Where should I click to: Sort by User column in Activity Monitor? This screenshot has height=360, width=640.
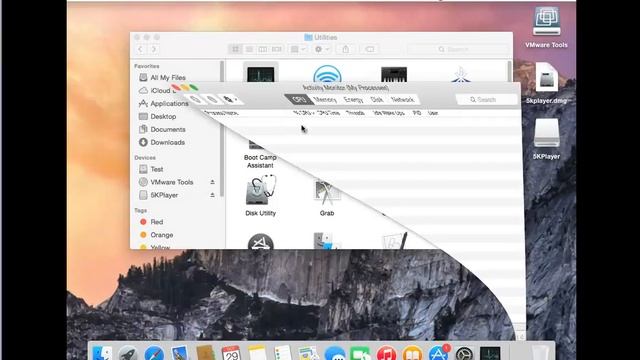(x=433, y=113)
